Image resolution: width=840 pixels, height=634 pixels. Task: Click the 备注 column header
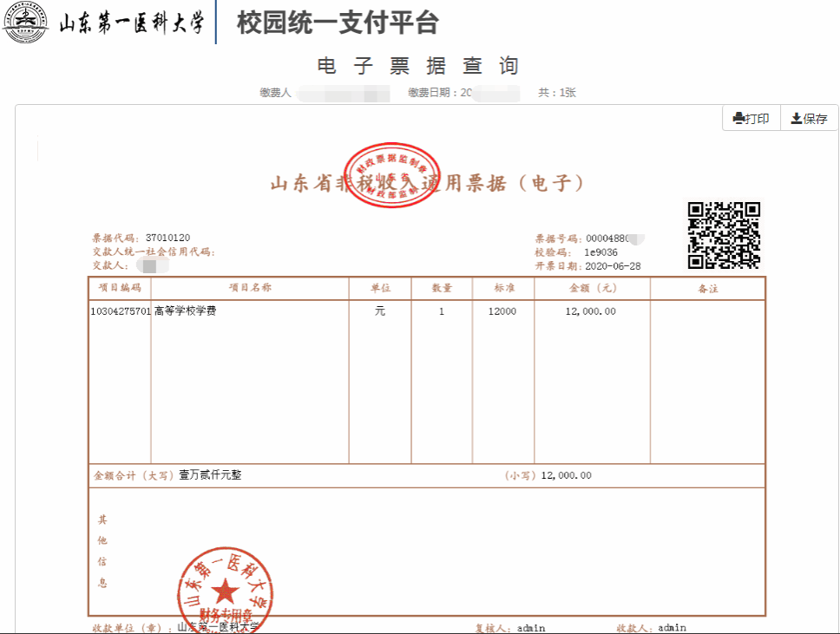click(x=707, y=289)
